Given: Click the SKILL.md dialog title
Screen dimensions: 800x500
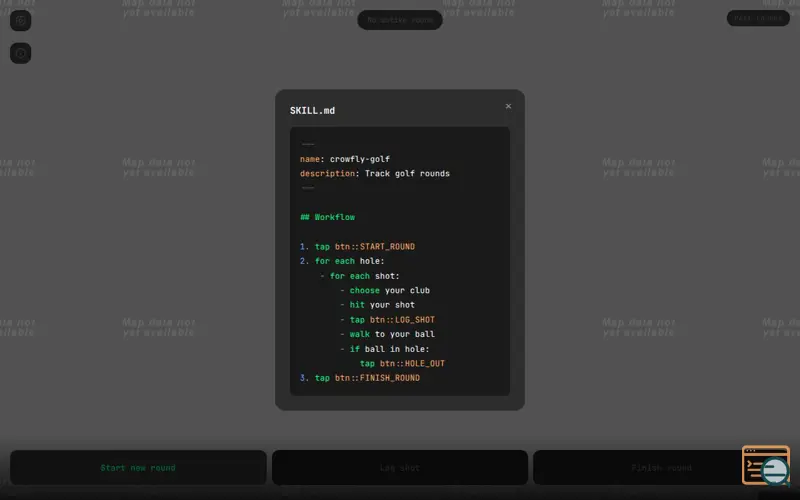Looking at the screenshot, I should [x=312, y=110].
